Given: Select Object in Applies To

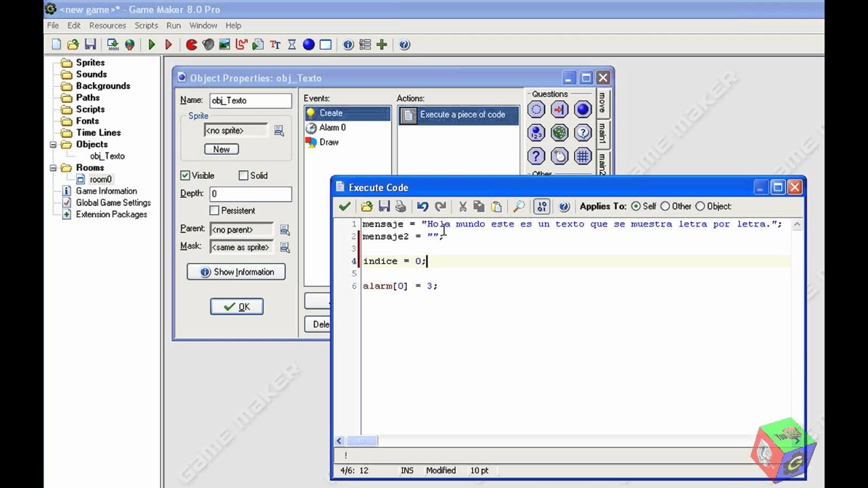Looking at the screenshot, I should tap(700, 206).
